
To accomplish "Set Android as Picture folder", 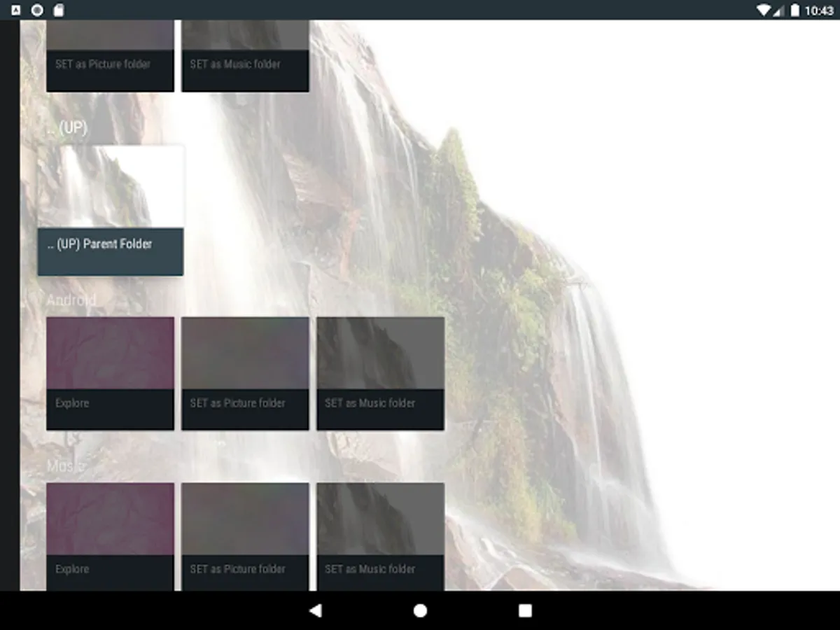I will 245,373.
